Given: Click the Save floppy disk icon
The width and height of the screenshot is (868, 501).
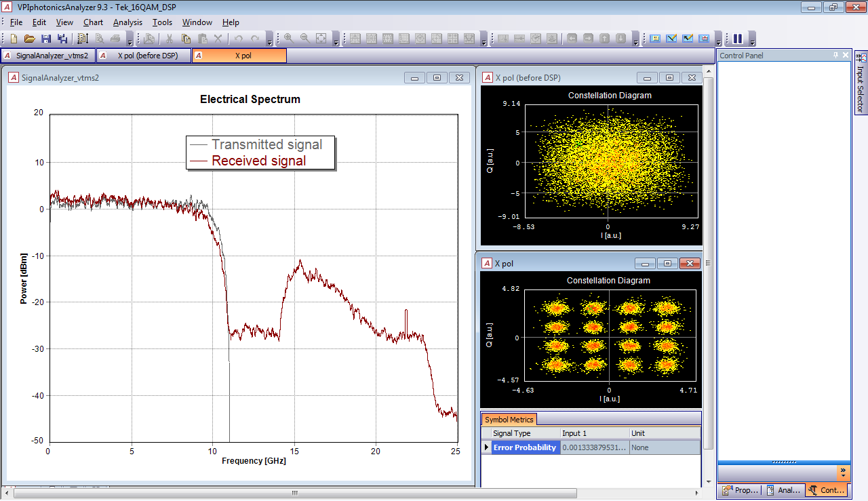Looking at the screenshot, I should tap(46, 39).
